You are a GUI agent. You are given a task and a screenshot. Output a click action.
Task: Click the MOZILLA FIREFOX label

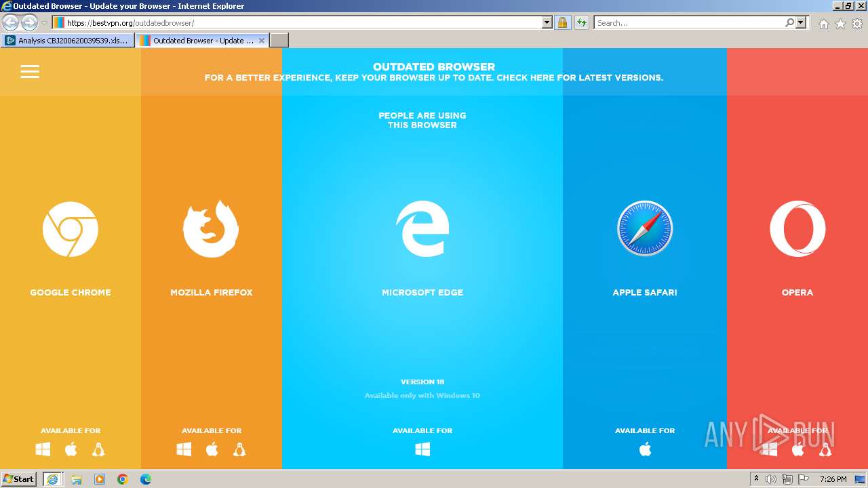(212, 293)
